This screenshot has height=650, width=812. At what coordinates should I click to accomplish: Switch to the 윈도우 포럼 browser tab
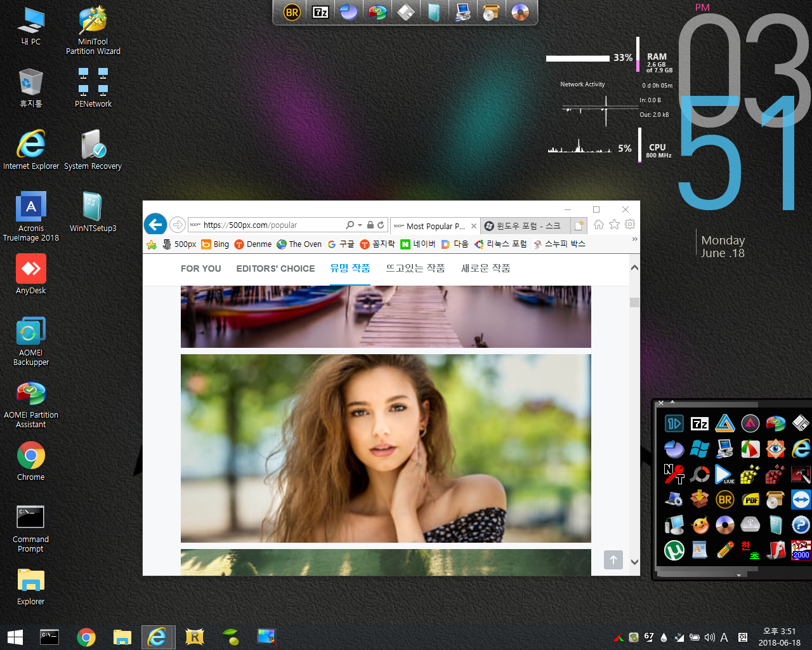click(525, 225)
